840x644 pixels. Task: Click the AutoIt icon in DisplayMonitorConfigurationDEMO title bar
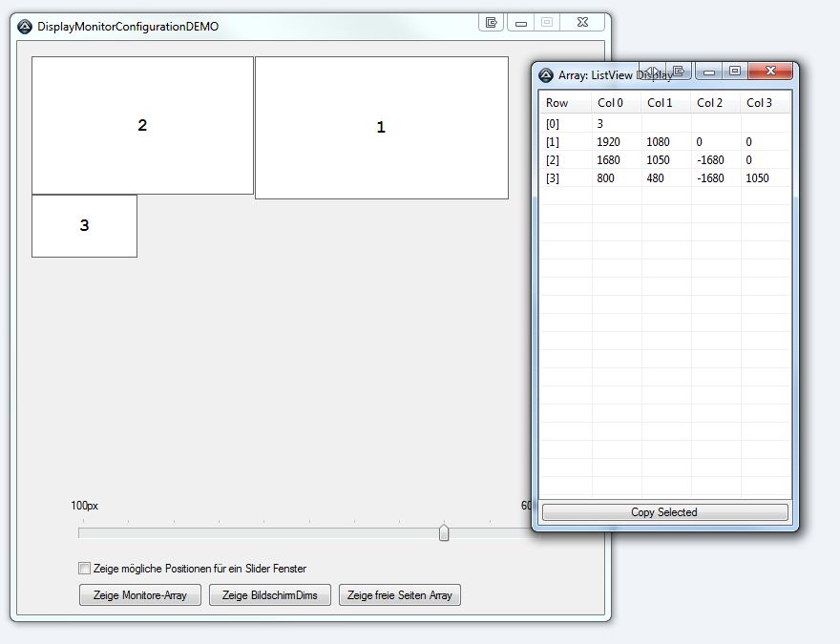25,27
